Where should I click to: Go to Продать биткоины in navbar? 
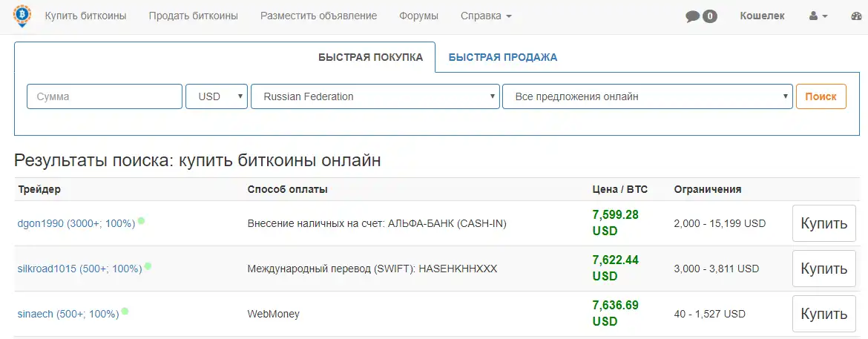(x=193, y=16)
